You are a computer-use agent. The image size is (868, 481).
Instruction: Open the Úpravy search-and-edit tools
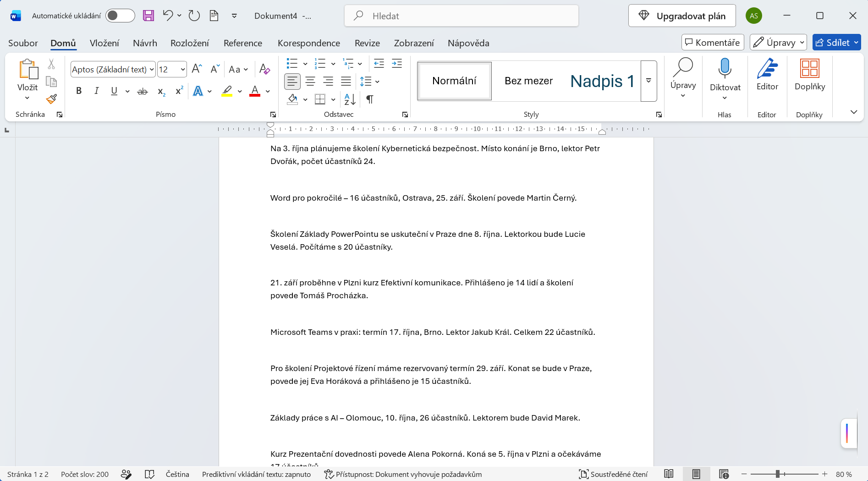(683, 78)
